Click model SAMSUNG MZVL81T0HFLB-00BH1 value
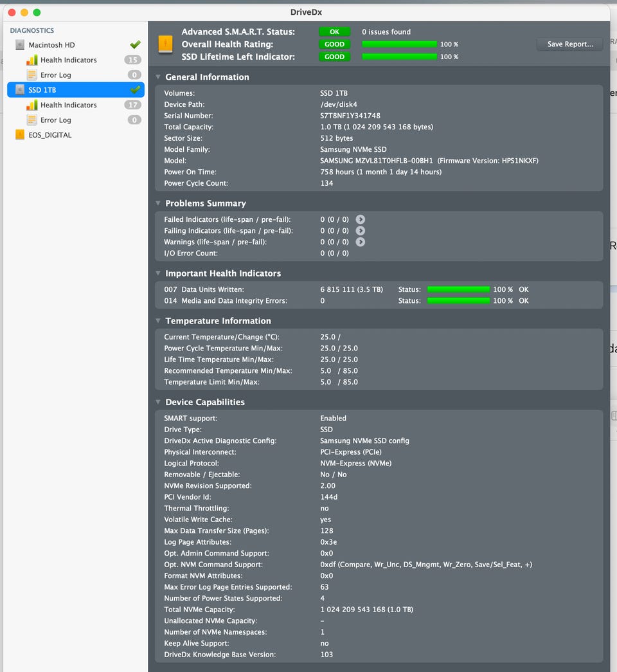 [x=377, y=161]
